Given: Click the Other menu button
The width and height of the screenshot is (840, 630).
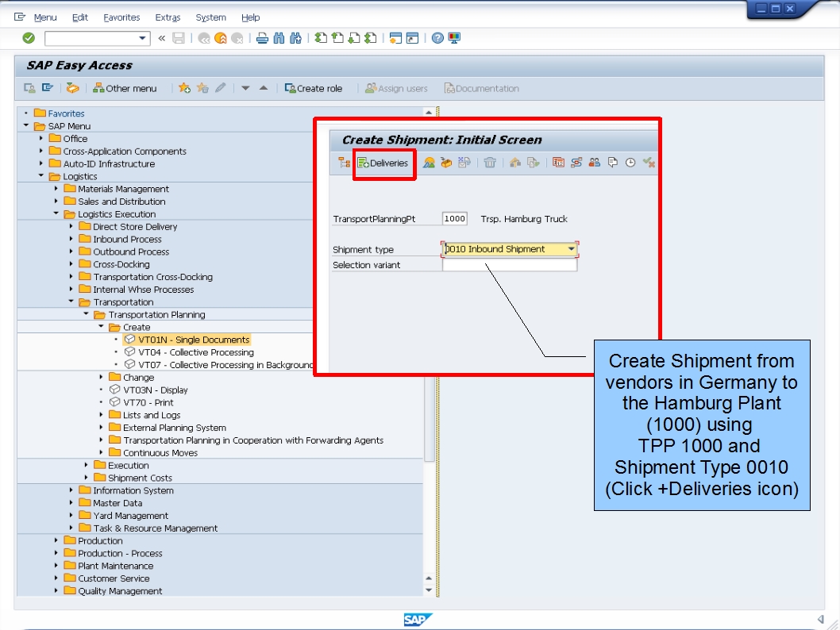Looking at the screenshot, I should coord(125,89).
